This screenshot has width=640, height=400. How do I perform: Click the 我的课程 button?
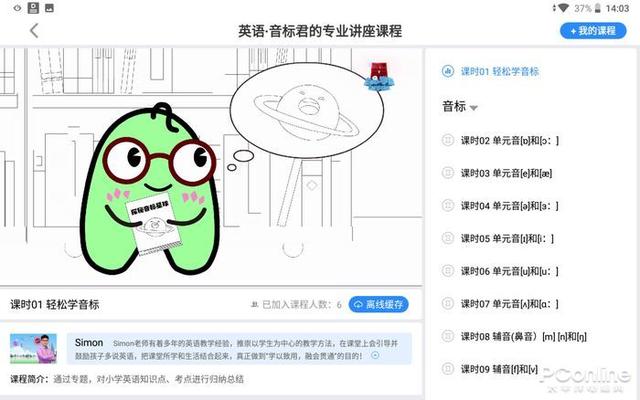pos(593,31)
